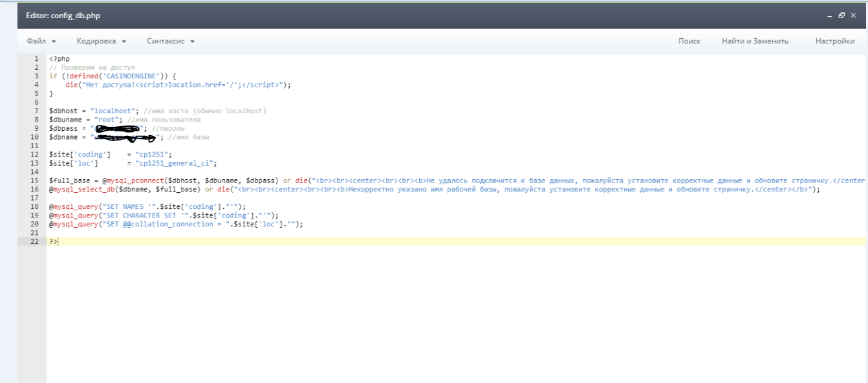Click the Поиск button
Image resolution: width=868 pixels, height=383 pixels.
(x=689, y=41)
